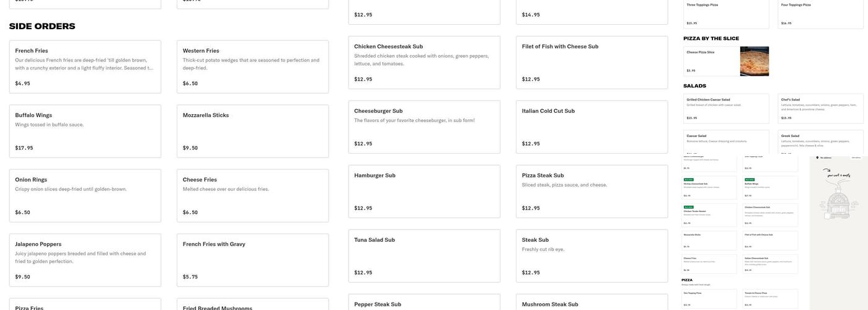This screenshot has height=310, width=868.
Task: Choose the Hamburger Sub card
Action: 424,191
